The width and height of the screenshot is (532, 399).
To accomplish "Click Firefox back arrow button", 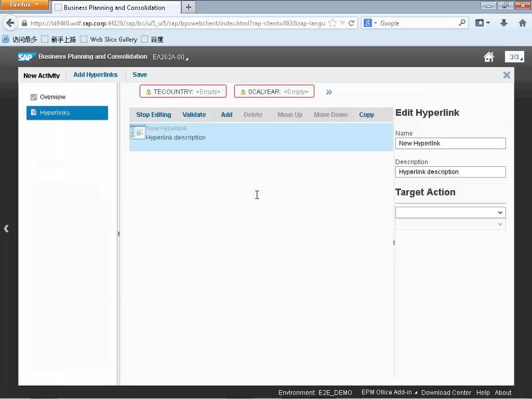I will click(10, 23).
